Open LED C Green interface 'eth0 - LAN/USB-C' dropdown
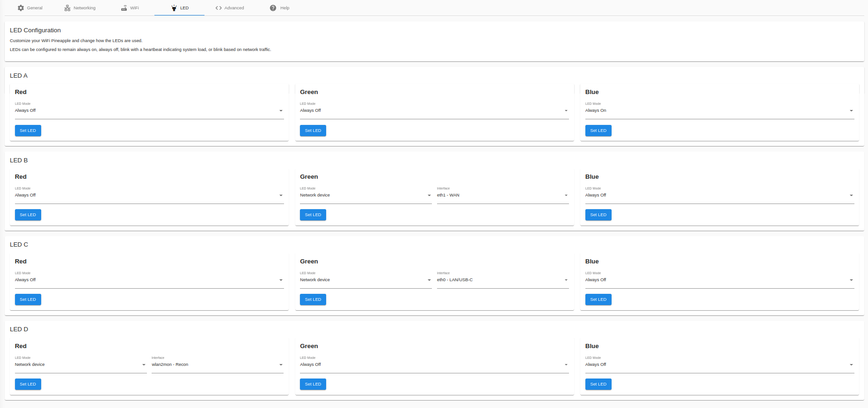Viewport: 868px width, 408px height. pos(503,280)
